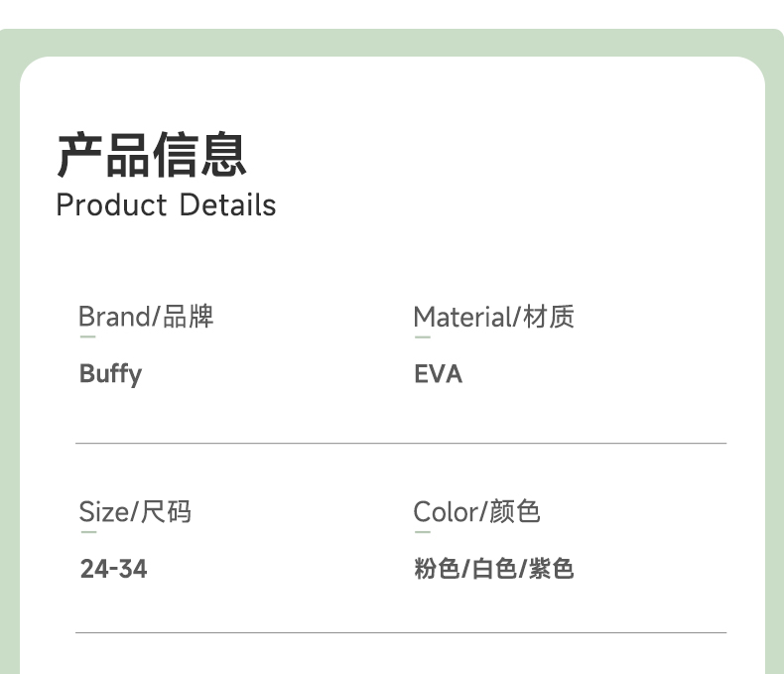Select the "Brand/品牌" label

[x=146, y=317]
